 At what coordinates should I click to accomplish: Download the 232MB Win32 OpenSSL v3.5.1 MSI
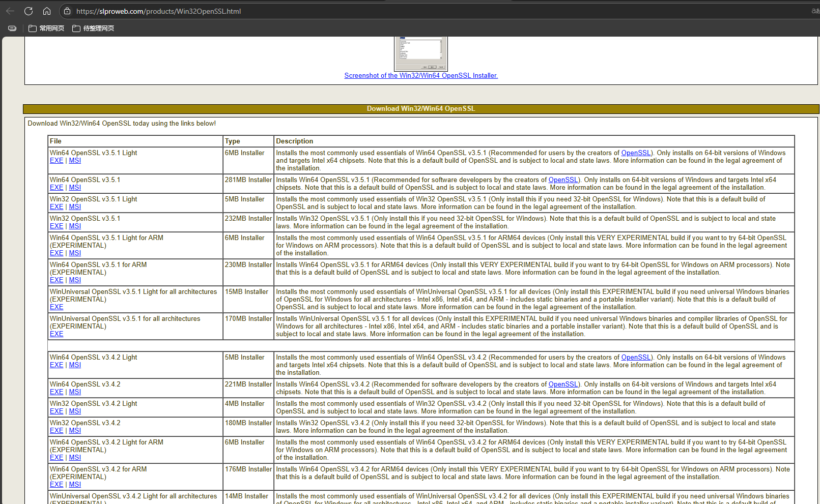pos(75,226)
